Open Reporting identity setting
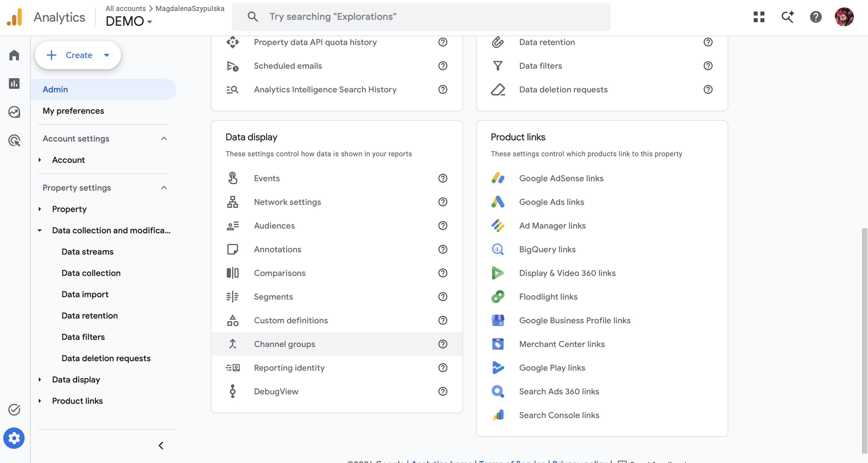 tap(337, 368)
